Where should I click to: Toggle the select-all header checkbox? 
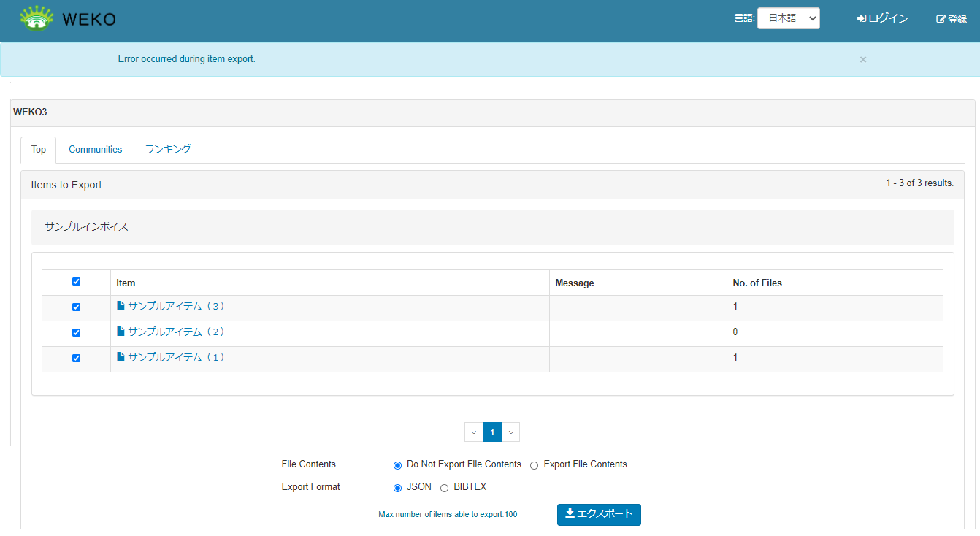click(x=77, y=282)
